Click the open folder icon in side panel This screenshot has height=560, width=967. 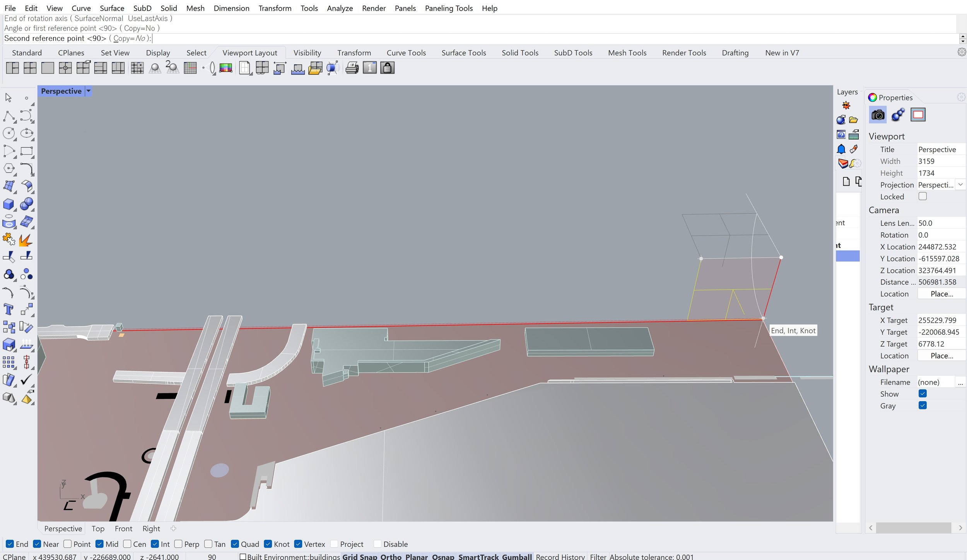[x=854, y=120]
